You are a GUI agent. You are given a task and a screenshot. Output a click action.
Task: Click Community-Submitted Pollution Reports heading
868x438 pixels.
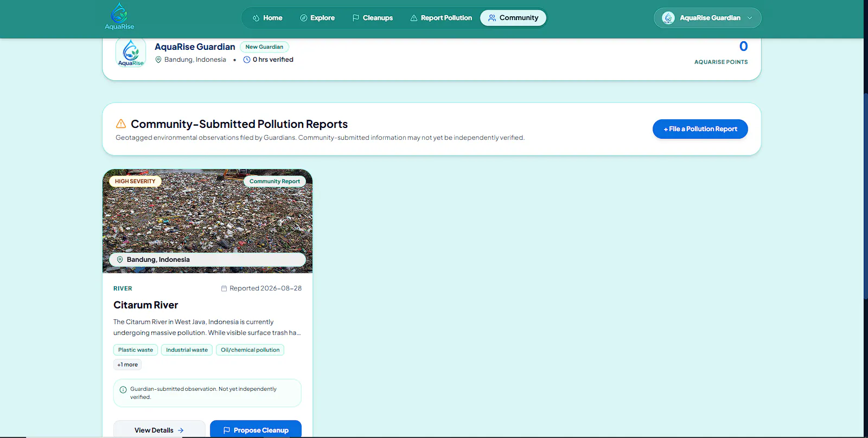click(x=239, y=124)
